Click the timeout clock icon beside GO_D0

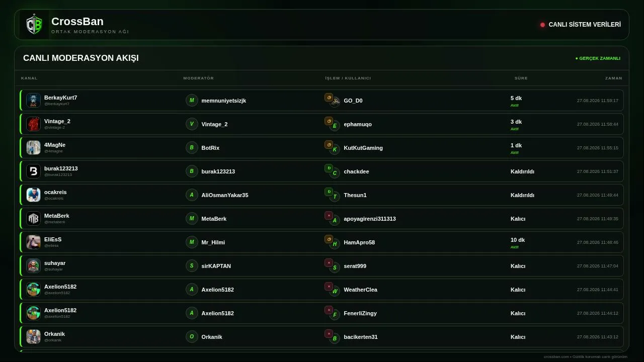329,98
